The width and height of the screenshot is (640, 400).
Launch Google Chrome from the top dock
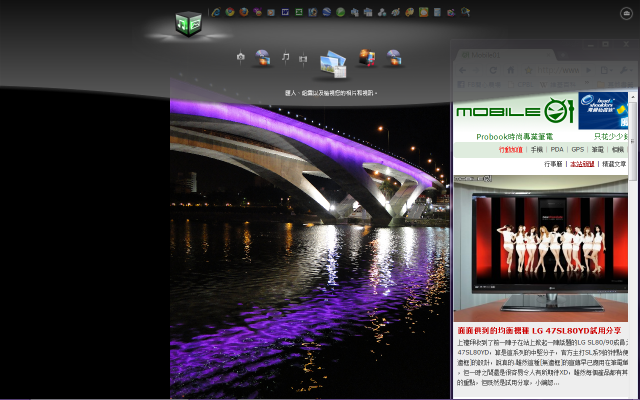pyautogui.click(x=230, y=12)
